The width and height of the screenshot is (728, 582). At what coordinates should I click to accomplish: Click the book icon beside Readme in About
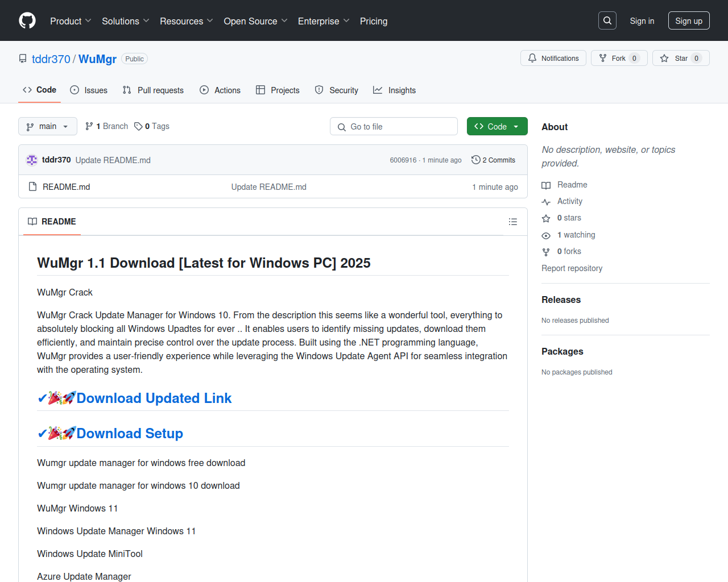(546, 185)
